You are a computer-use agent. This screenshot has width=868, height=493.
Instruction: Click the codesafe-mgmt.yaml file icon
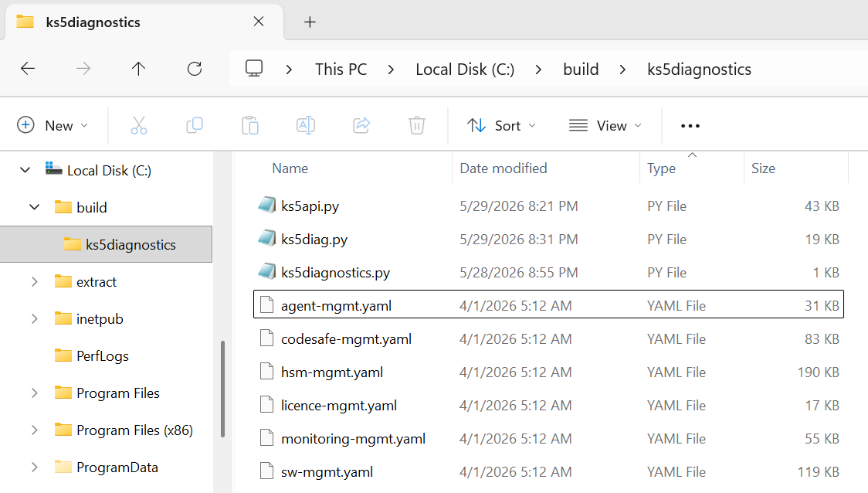[x=267, y=338]
